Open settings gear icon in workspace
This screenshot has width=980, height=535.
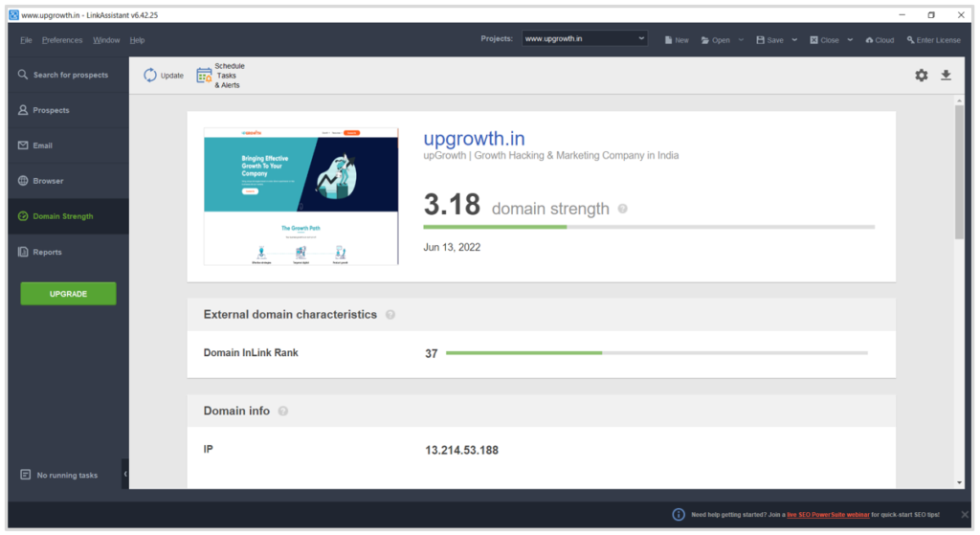(922, 75)
